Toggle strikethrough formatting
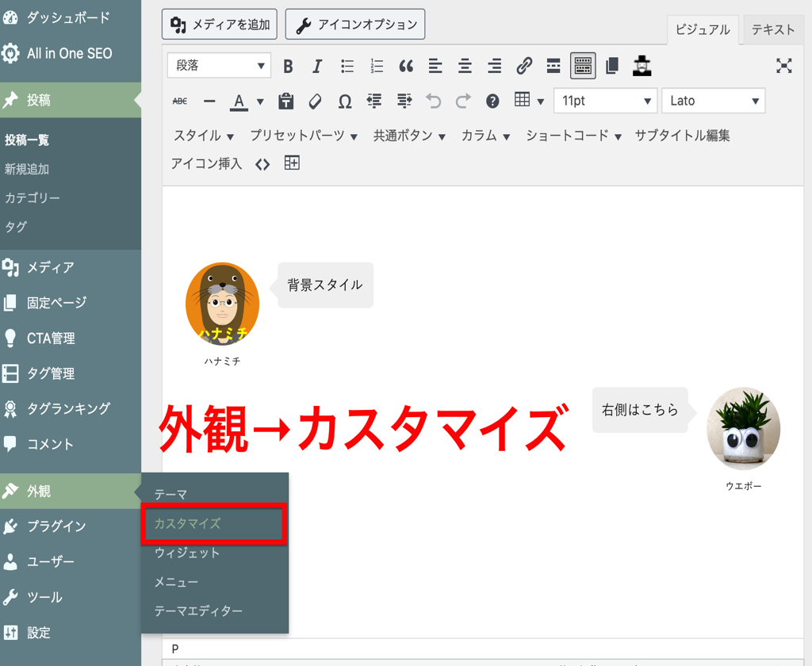812x666 pixels. click(180, 101)
